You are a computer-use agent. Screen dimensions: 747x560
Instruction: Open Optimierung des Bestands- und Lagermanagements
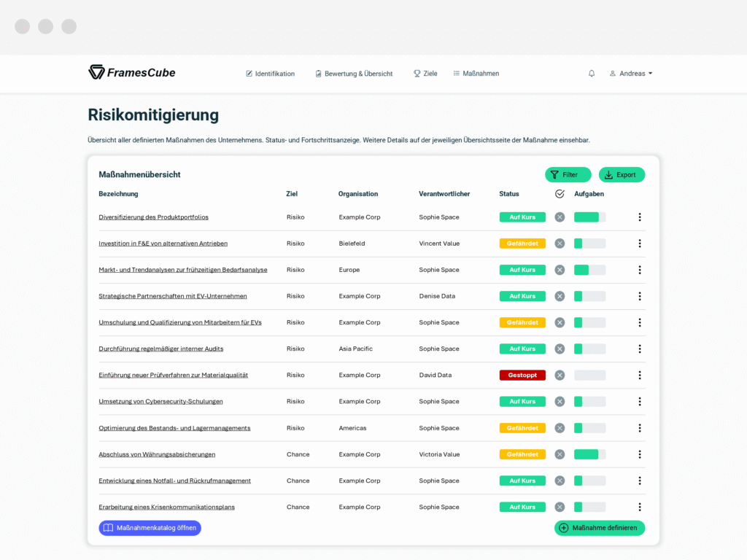(x=174, y=428)
